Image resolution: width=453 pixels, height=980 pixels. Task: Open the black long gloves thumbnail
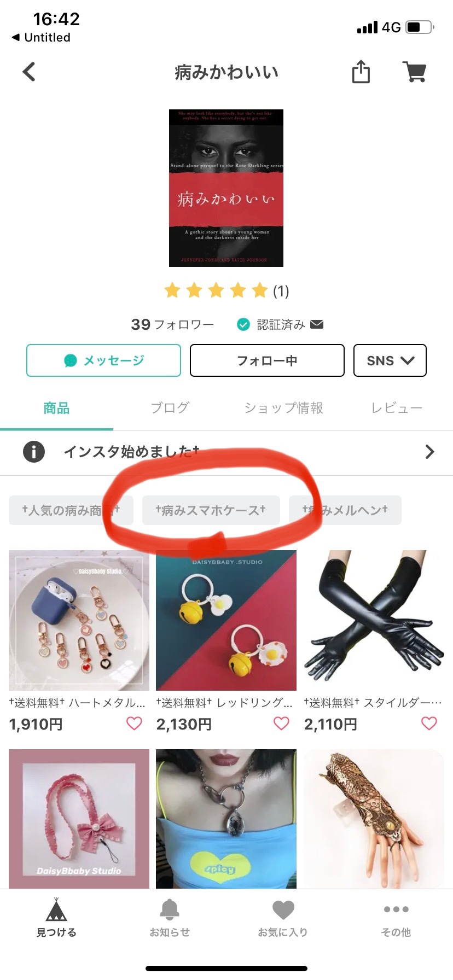coord(374,620)
